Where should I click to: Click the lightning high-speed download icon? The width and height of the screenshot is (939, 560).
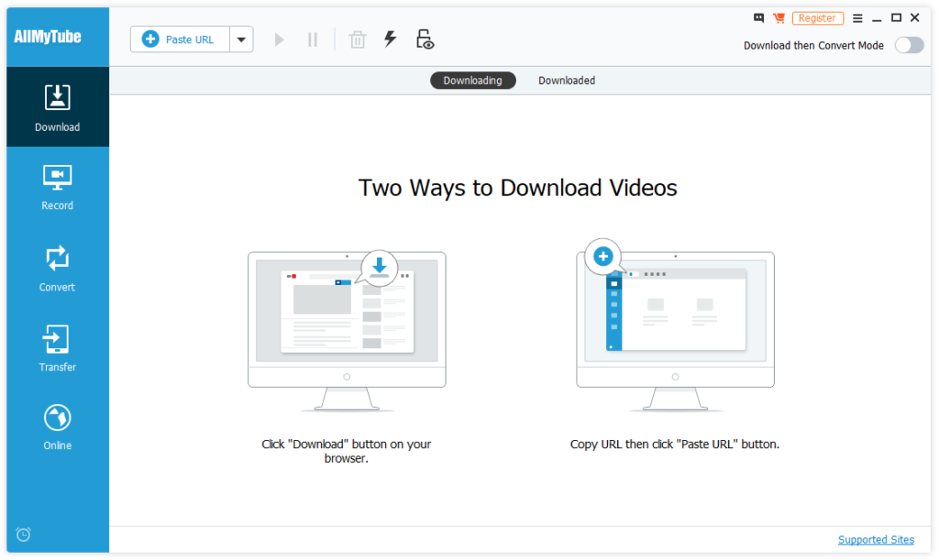click(x=390, y=38)
